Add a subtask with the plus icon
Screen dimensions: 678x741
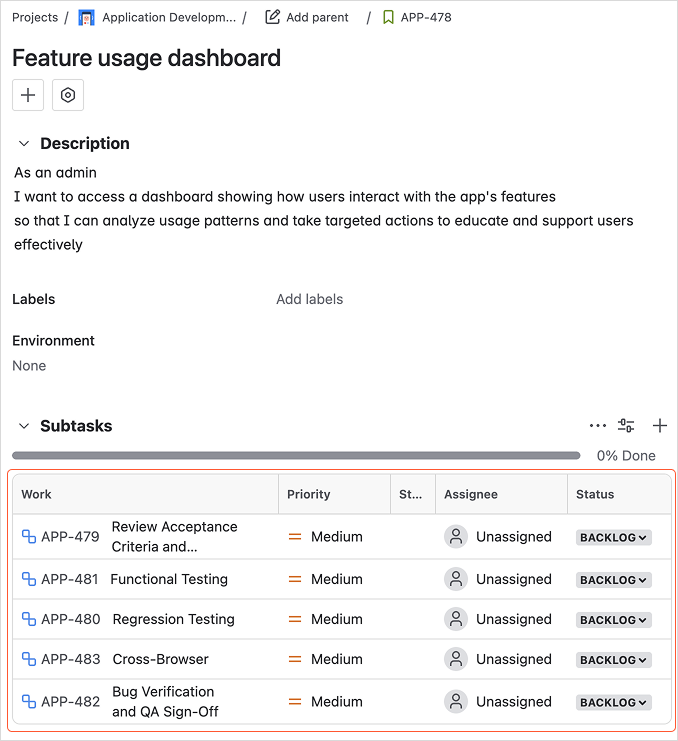point(660,426)
